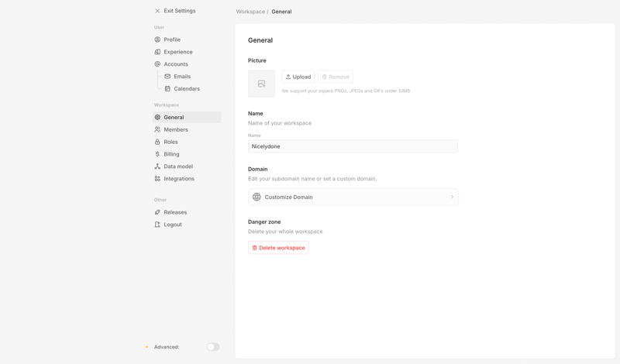Expand Customize Domain with the chevron arrow
620x364 pixels.
click(x=452, y=197)
